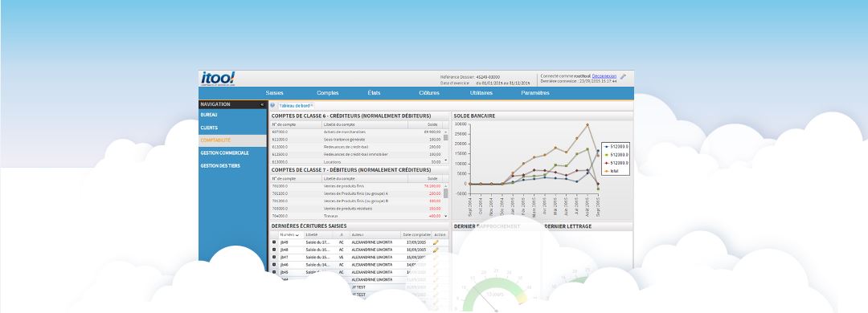The height and width of the screenshot is (313, 868).
Task: Close the Tableau de bord tab
Action: pos(312,104)
